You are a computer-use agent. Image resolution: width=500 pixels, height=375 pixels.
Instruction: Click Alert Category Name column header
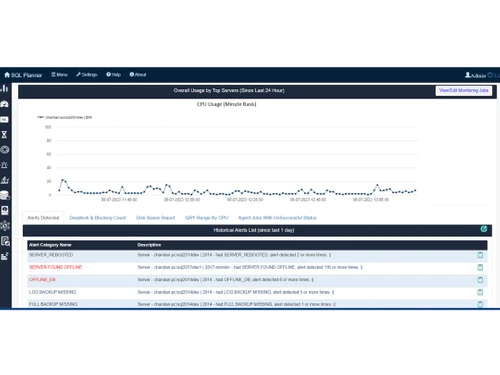click(50, 245)
